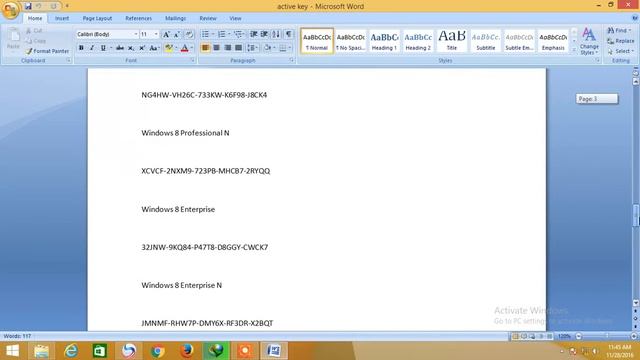Click the Words: 117 status
The image size is (640, 360).
[x=17, y=336]
